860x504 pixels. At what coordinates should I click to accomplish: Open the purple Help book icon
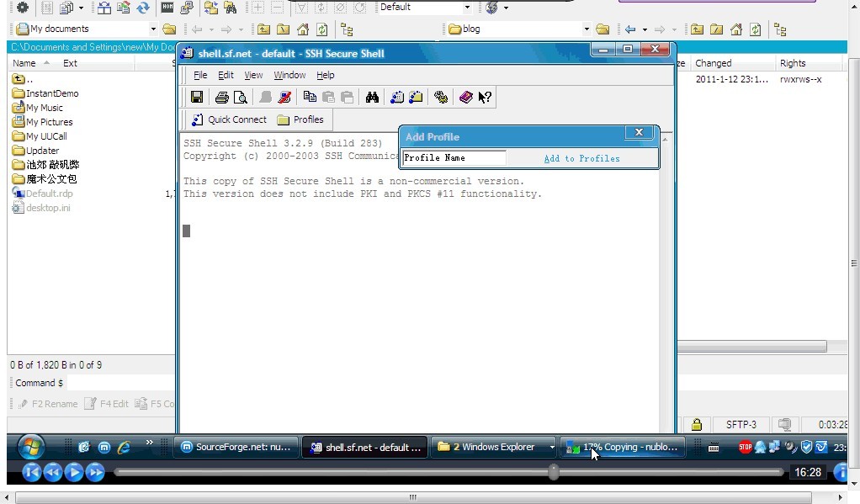[x=465, y=97]
